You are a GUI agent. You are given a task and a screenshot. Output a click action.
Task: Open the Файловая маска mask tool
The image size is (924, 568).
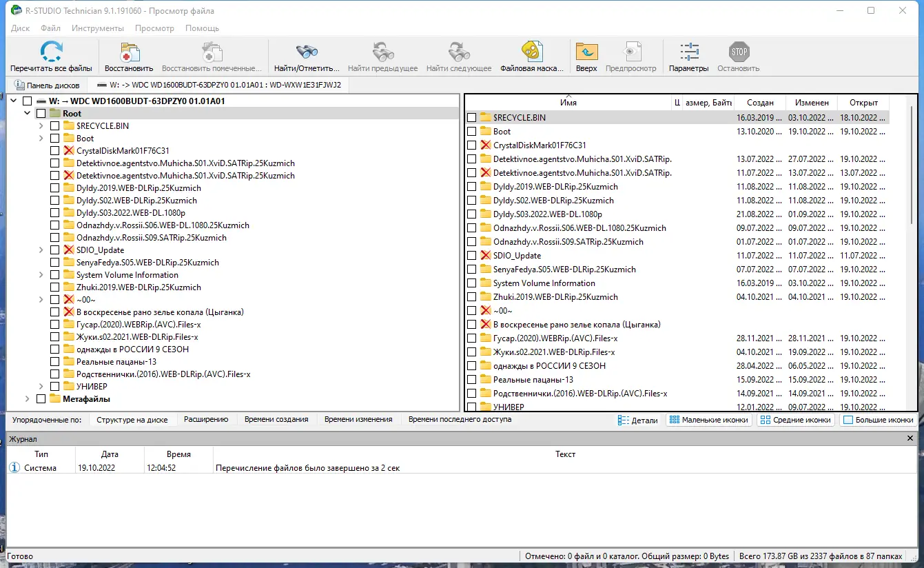[531, 52]
